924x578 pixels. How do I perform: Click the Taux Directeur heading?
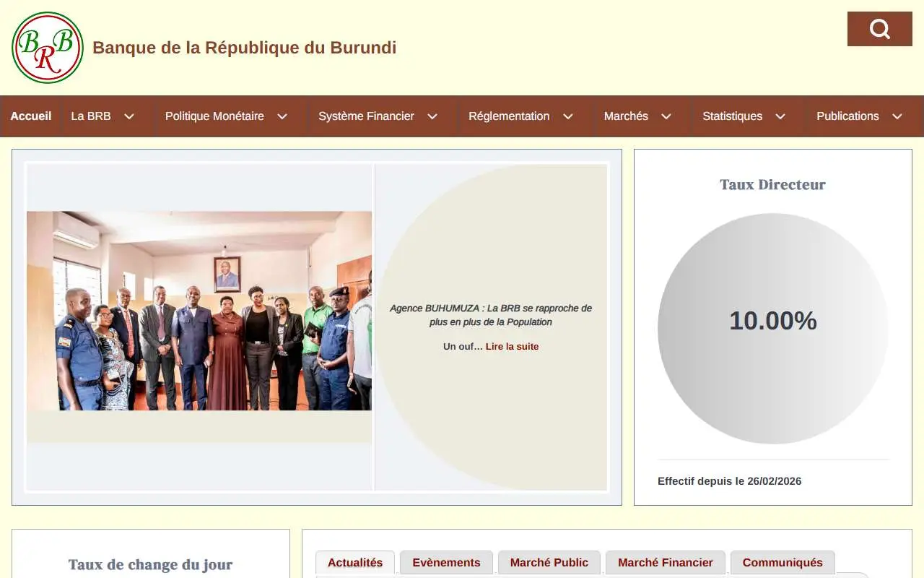(772, 185)
